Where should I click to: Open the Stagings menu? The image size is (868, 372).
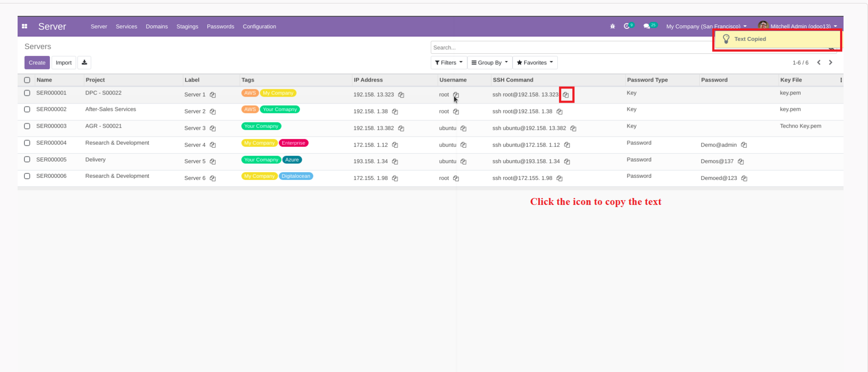[187, 27]
